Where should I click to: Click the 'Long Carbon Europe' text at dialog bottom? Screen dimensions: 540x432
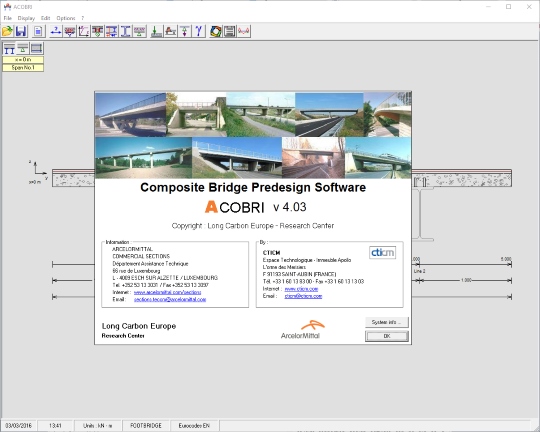(139, 326)
